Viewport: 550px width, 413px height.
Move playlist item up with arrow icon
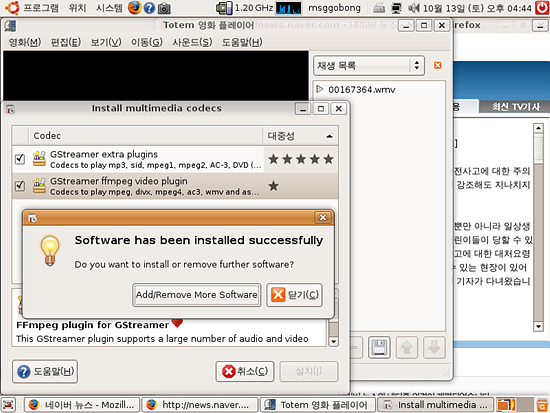[407, 347]
